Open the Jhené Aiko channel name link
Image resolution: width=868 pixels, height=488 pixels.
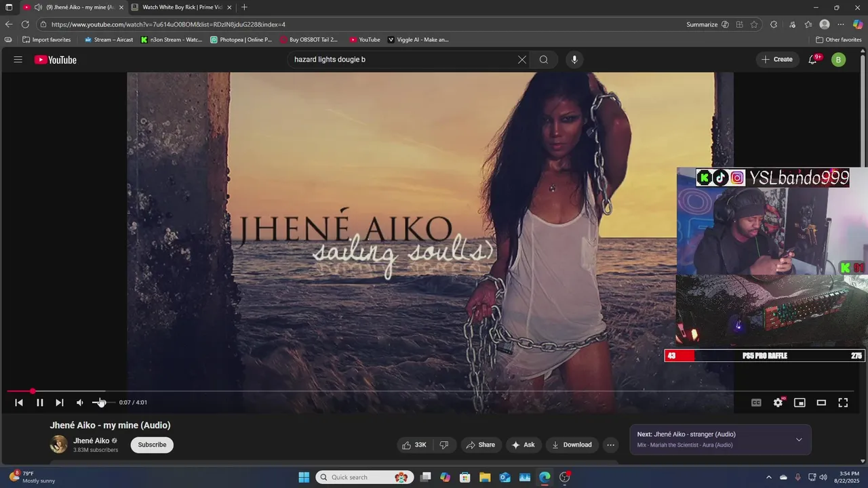click(91, 441)
